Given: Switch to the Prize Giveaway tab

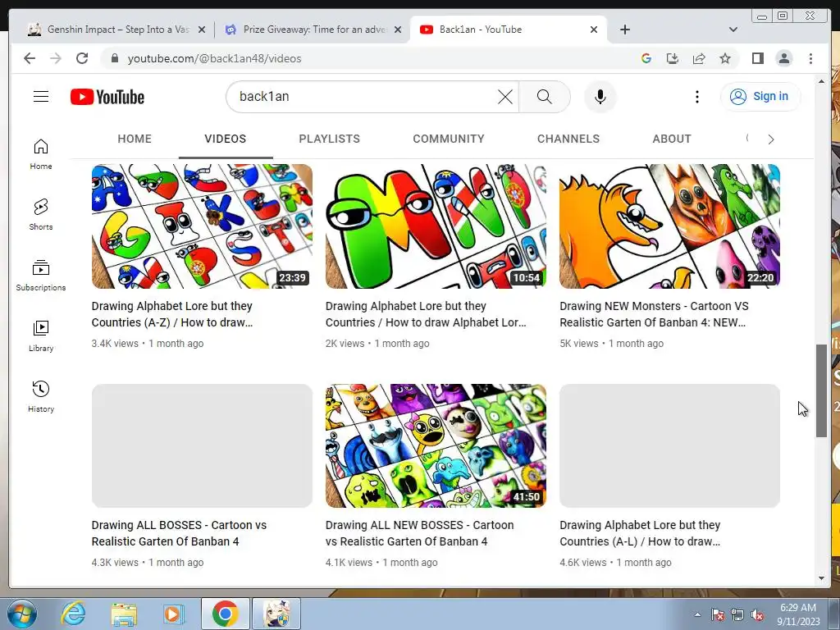Looking at the screenshot, I should (313, 30).
